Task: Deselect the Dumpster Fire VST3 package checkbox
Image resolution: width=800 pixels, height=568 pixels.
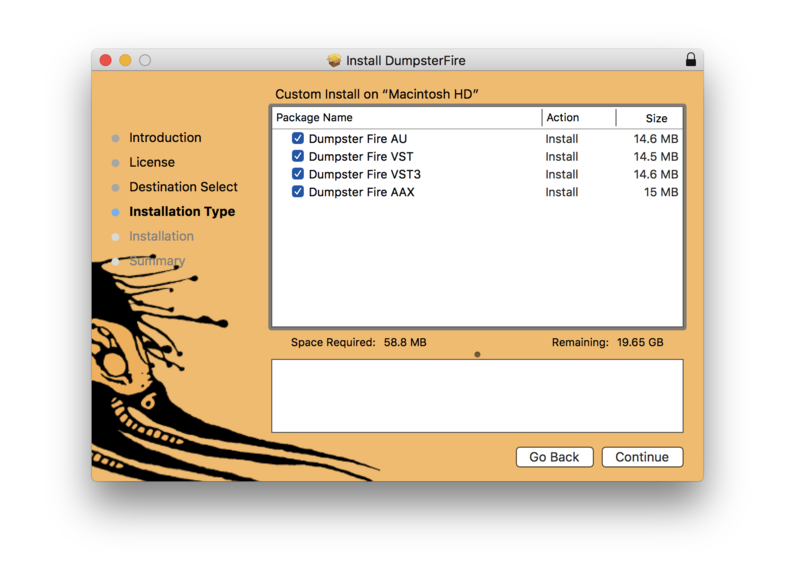Action: pos(297,174)
